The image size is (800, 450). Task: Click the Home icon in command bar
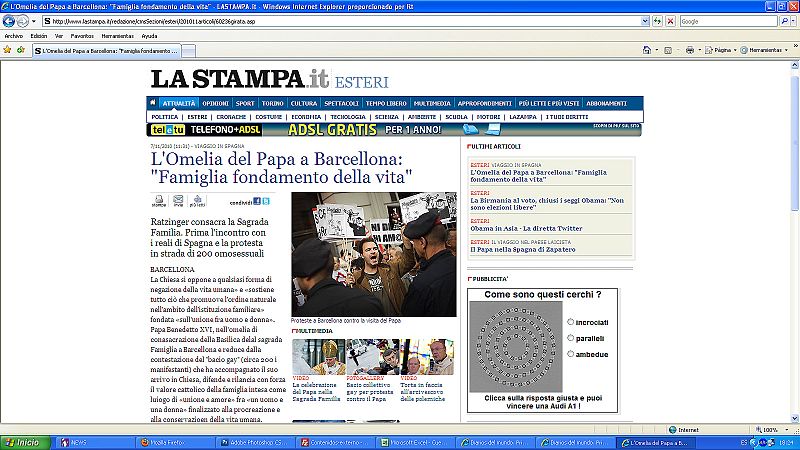click(647, 50)
